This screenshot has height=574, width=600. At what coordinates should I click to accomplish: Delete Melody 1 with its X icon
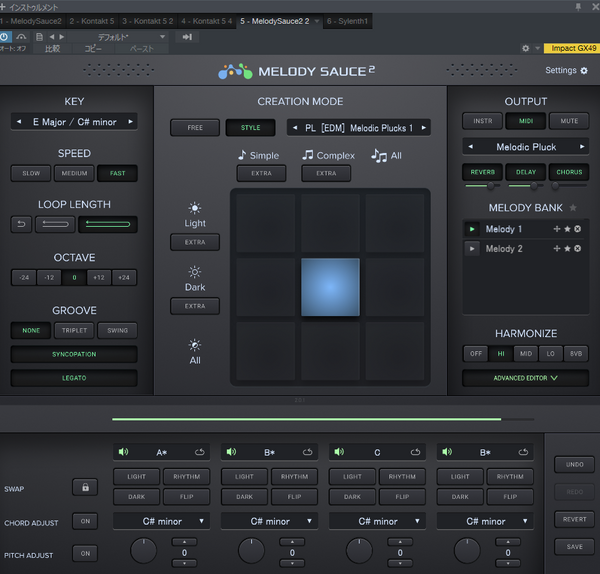coord(577,229)
